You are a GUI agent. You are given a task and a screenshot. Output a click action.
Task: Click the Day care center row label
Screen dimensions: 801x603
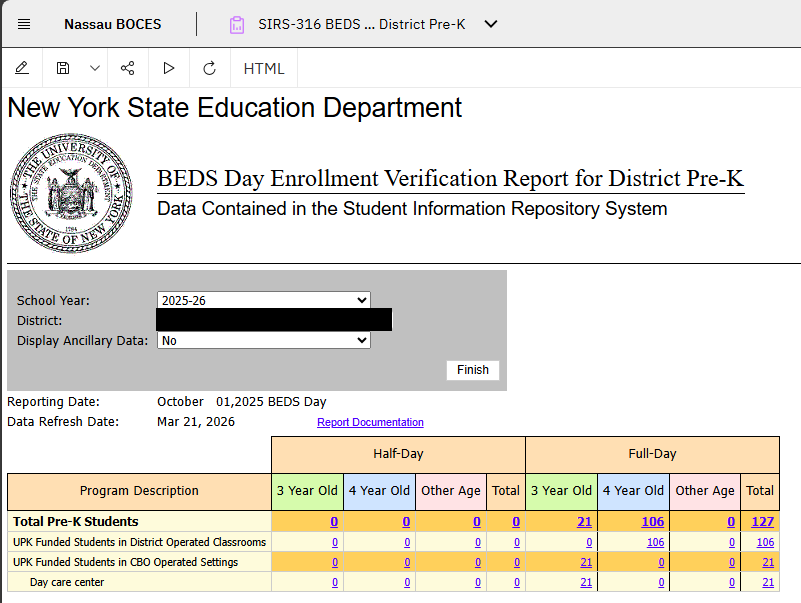[67, 582]
